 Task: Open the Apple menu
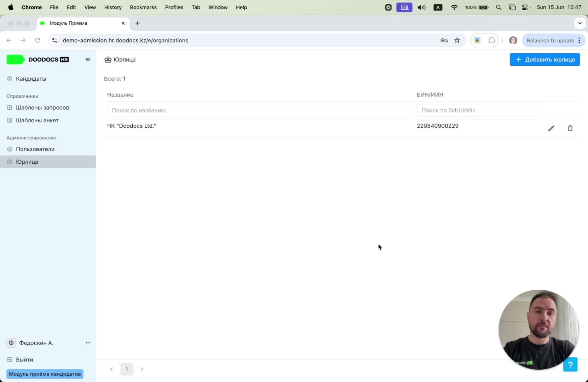point(11,7)
